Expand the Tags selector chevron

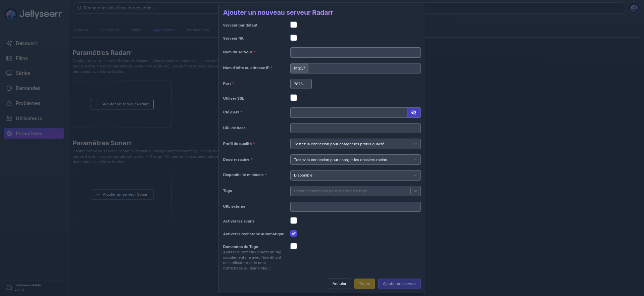pyautogui.click(x=415, y=191)
